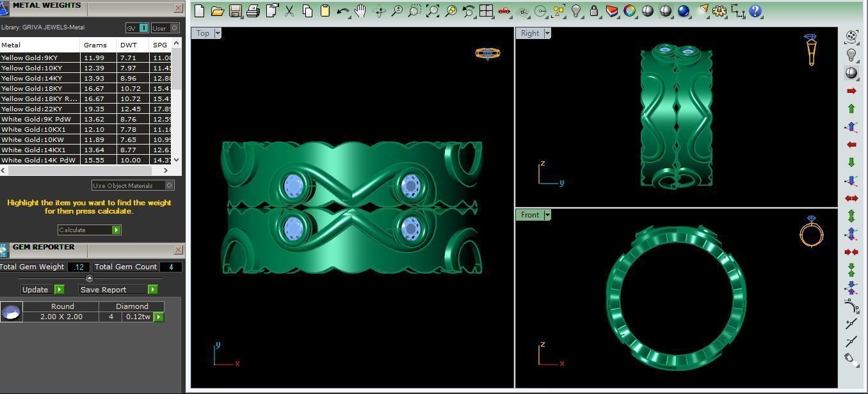This screenshot has width=868, height=394.
Task: Click the Undo view change icon
Action: click(469, 11)
